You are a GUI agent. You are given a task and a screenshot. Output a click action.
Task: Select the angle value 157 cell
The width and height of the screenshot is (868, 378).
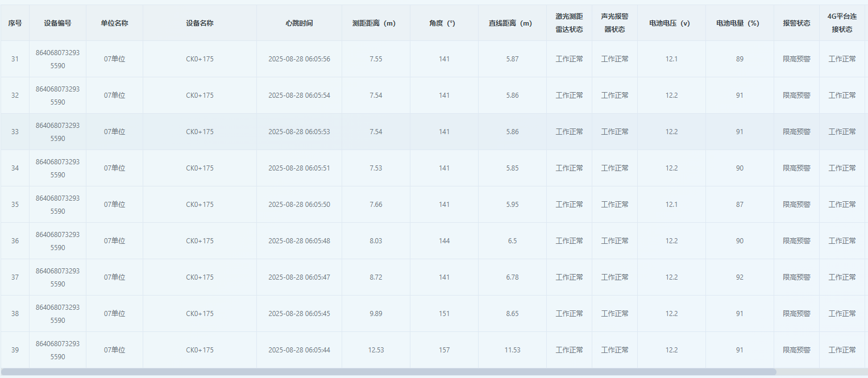(x=444, y=350)
